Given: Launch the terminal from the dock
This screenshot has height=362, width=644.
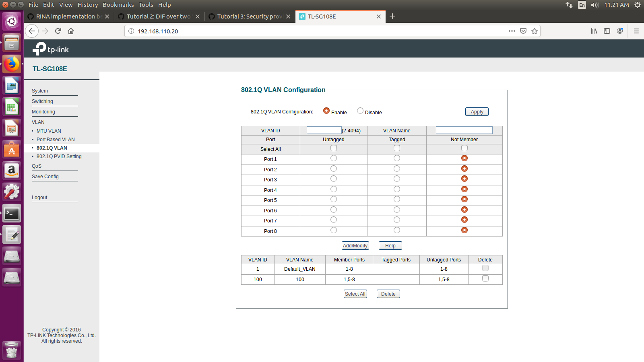Looking at the screenshot, I should pyautogui.click(x=12, y=213).
